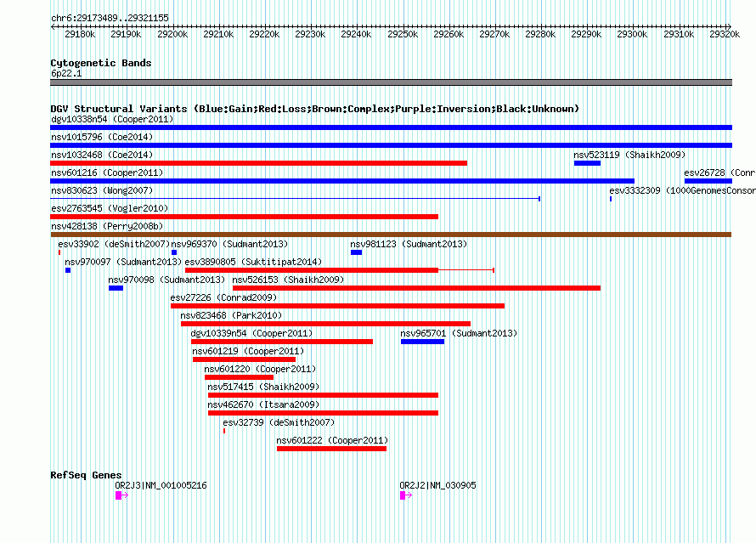Click the OR2J3 gene glyph arrow
Screen dimensions: 756x543
pos(122,495)
